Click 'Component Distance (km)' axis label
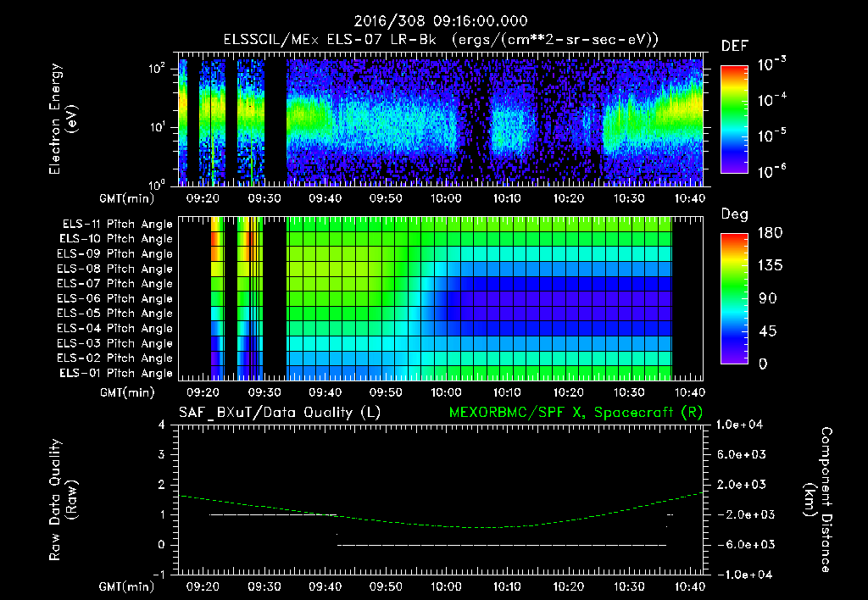Viewport: 868px width, 600px height. (818, 500)
